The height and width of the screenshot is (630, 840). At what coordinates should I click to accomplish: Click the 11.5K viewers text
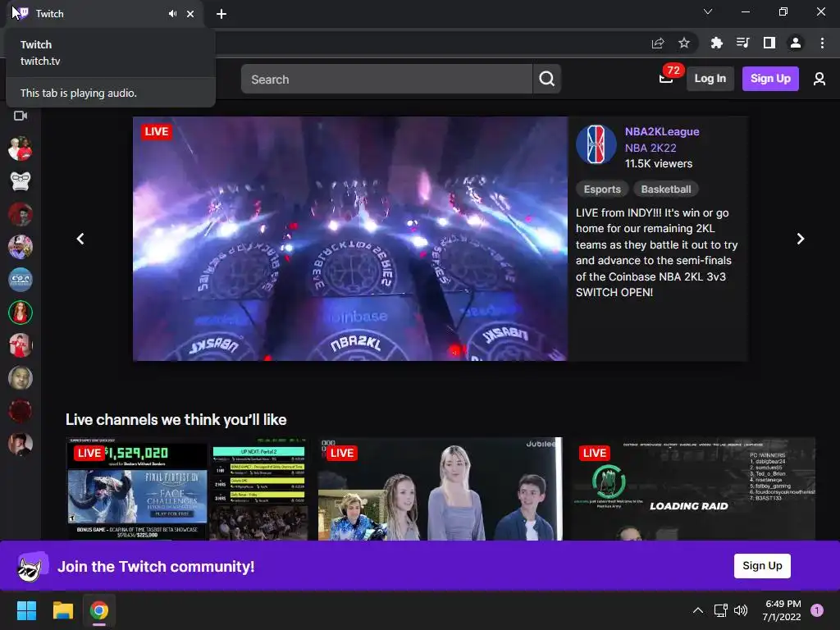(x=659, y=164)
